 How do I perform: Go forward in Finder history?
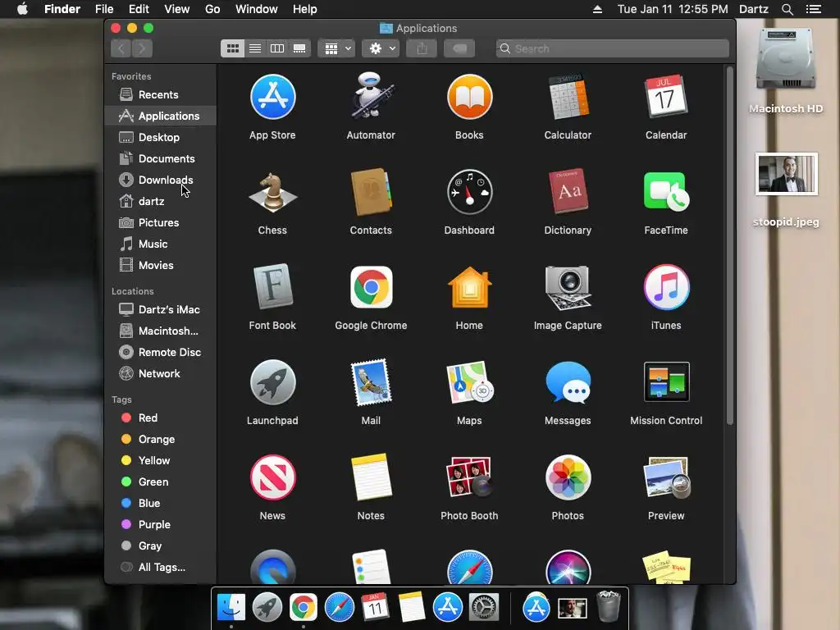click(x=142, y=48)
